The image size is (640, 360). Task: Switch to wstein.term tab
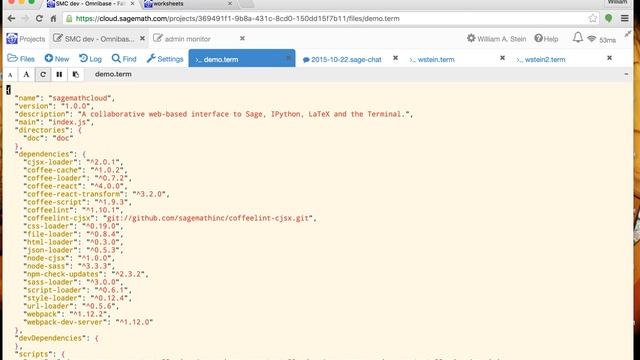[432, 60]
